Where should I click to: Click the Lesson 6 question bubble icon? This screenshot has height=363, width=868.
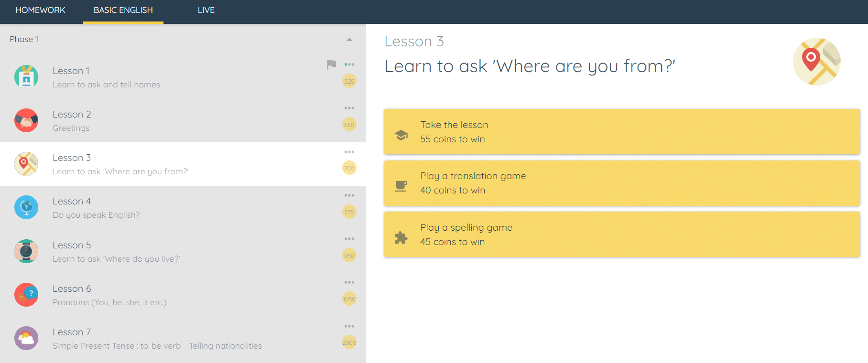click(26, 295)
